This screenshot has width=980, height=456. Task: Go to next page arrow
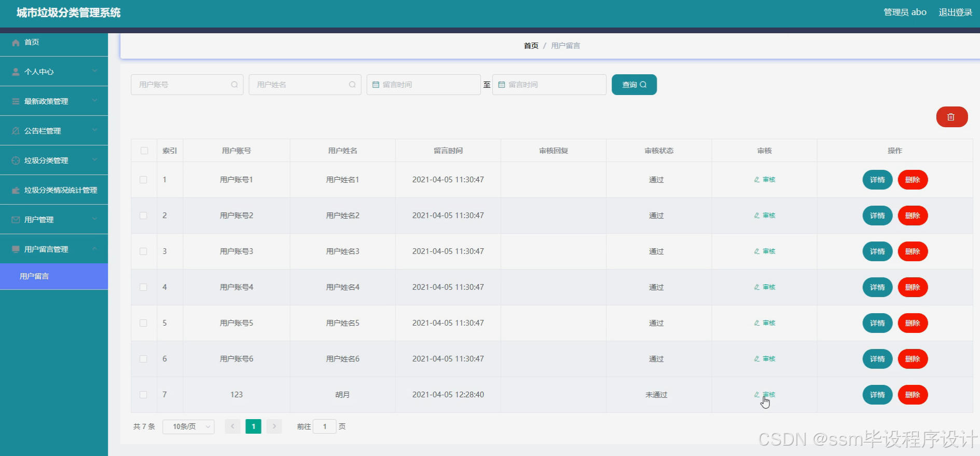coord(274,426)
